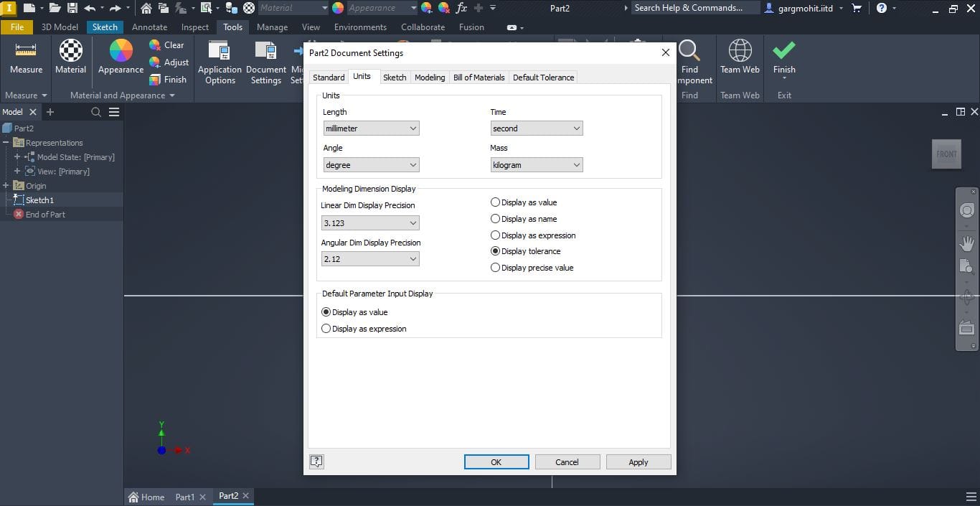Open the Annotate ribbon tab

point(149,27)
